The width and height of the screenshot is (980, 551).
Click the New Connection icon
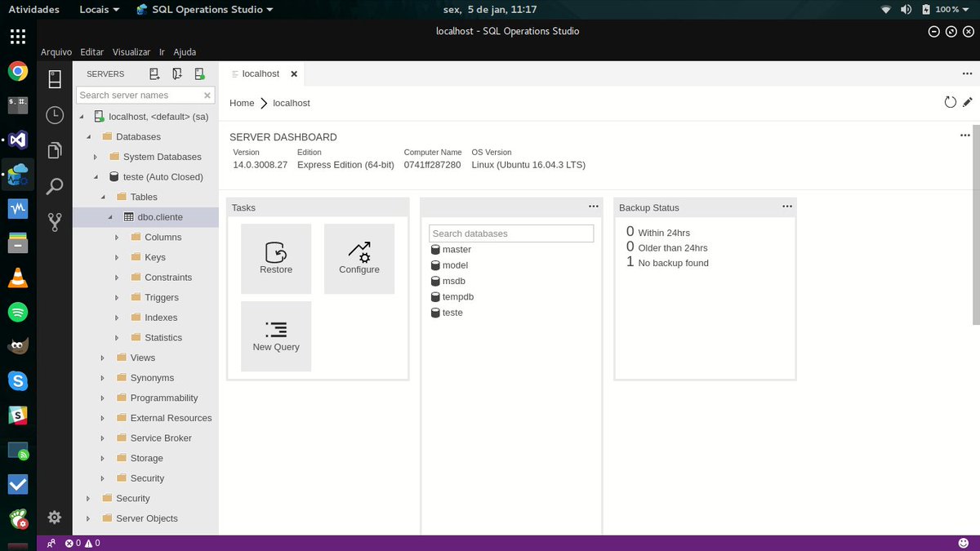click(x=154, y=73)
